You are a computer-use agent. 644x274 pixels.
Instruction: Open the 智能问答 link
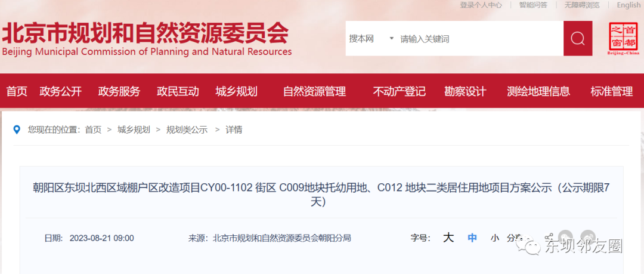click(532, 5)
